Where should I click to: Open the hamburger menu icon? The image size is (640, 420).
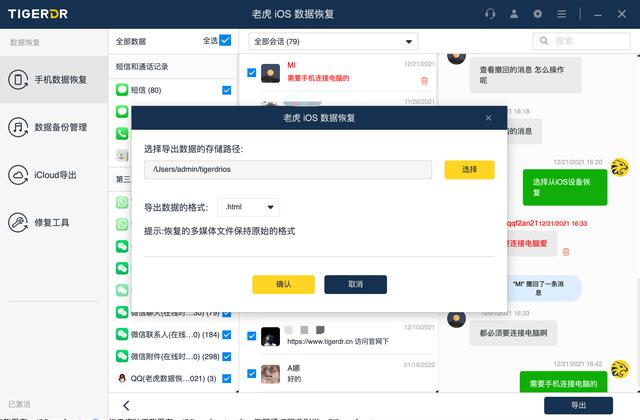562,14
